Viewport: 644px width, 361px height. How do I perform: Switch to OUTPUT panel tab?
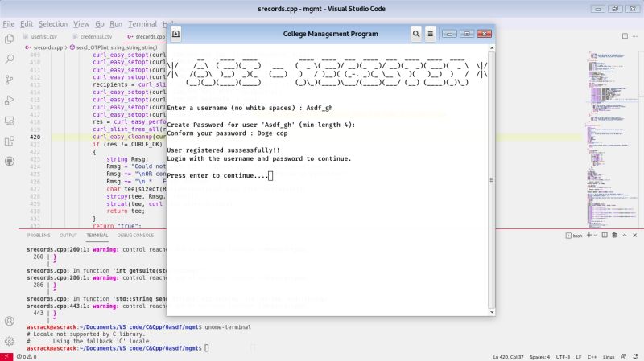coord(68,235)
